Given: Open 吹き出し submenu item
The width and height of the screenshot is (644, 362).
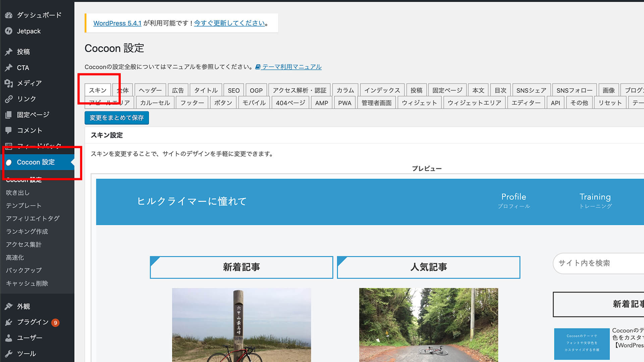Looking at the screenshot, I should click(x=18, y=193).
